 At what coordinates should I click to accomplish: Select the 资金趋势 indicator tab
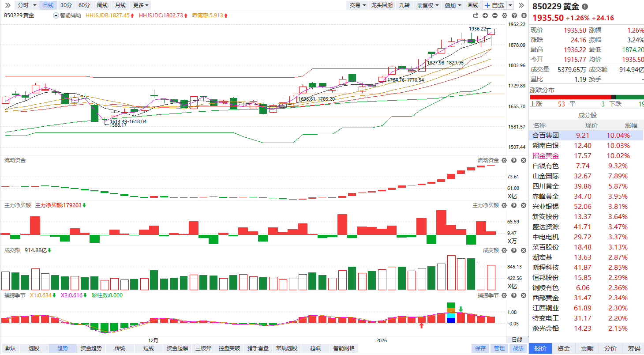(x=91, y=348)
